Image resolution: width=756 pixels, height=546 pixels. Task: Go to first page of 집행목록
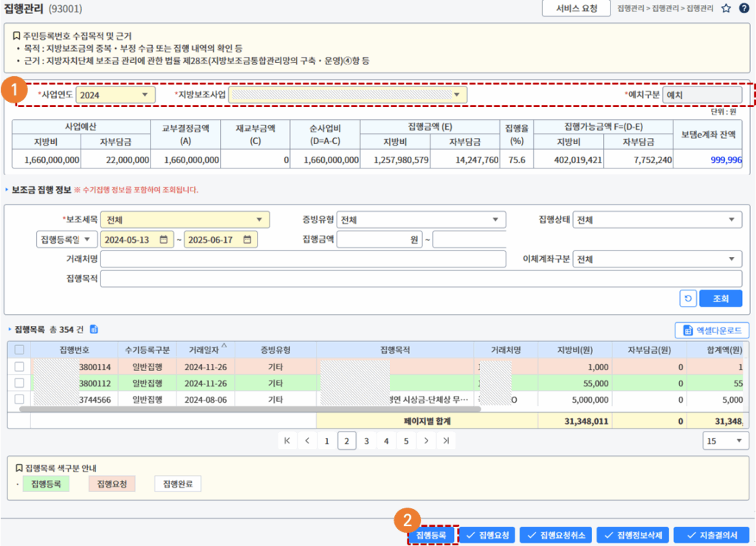click(x=287, y=441)
